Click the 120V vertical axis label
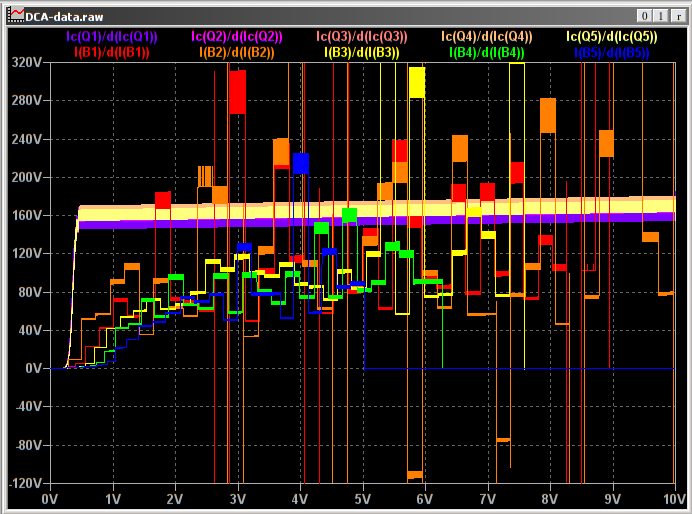The height and width of the screenshot is (514, 692). tap(26, 254)
